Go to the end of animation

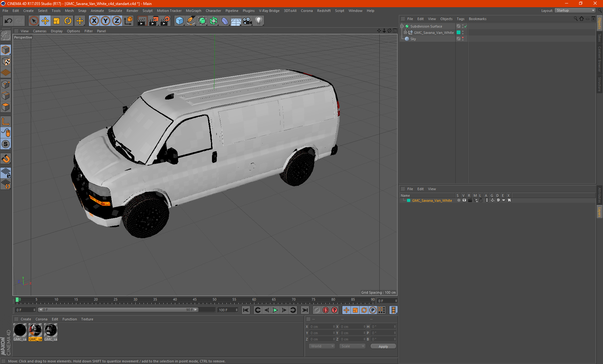pyautogui.click(x=305, y=310)
